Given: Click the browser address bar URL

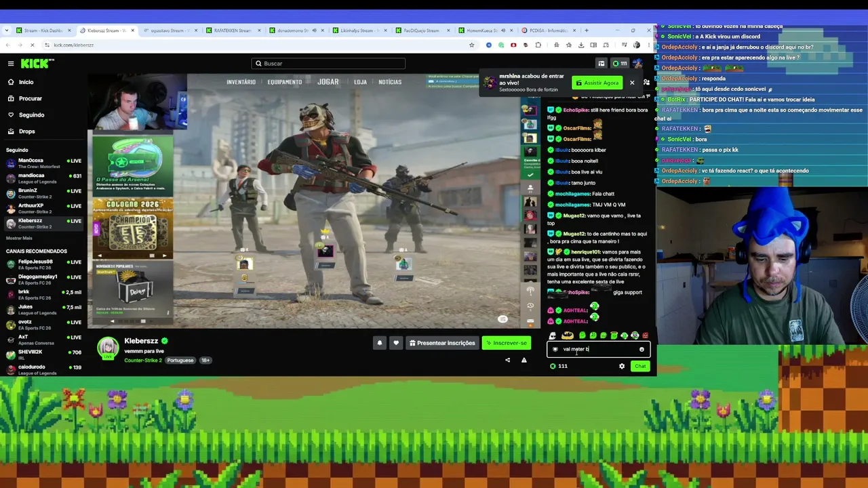Looking at the screenshot, I should click(73, 45).
